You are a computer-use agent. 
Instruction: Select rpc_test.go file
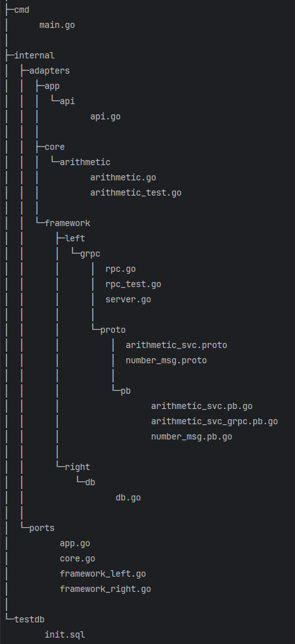coord(133,285)
